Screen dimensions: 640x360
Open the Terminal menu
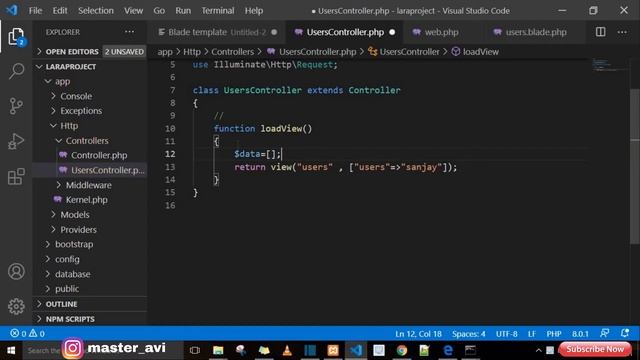tap(218, 11)
